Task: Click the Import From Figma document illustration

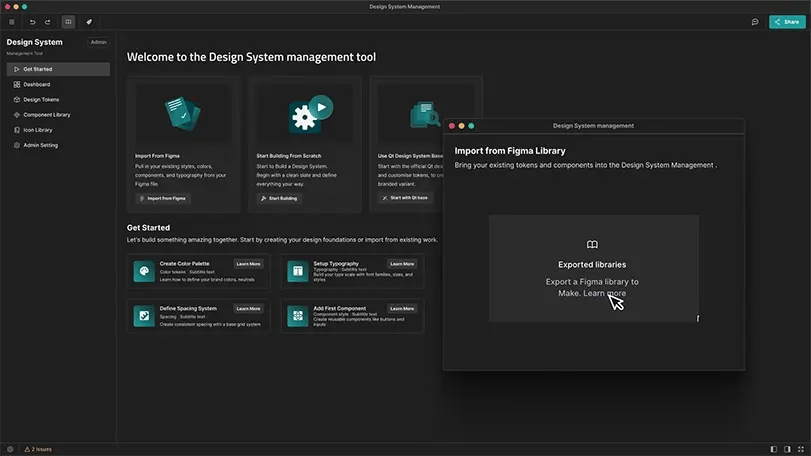Action: (x=183, y=114)
